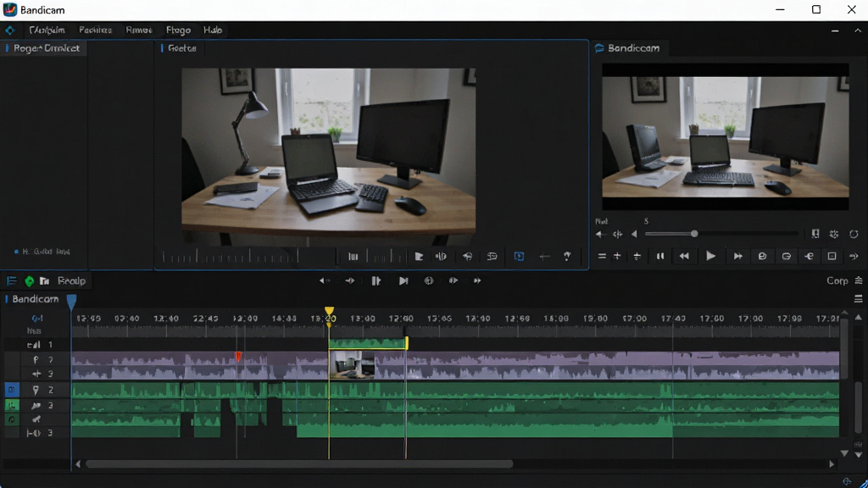This screenshot has width=868, height=488.
Task: Click the center source video preview
Action: [x=328, y=157]
